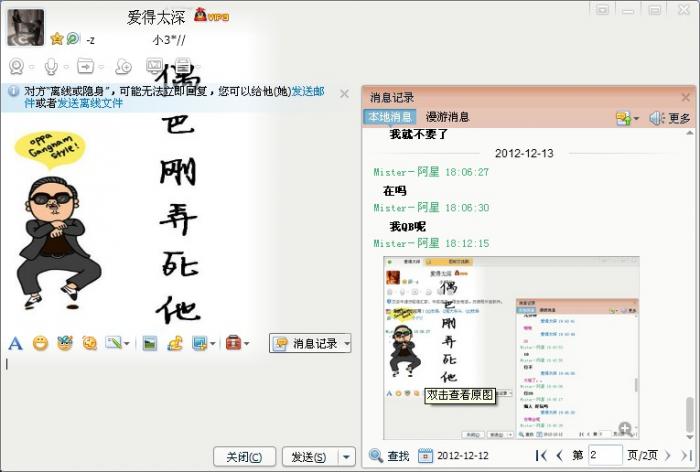Click the page number field
Screen dimensions: 700x472
tap(605, 455)
